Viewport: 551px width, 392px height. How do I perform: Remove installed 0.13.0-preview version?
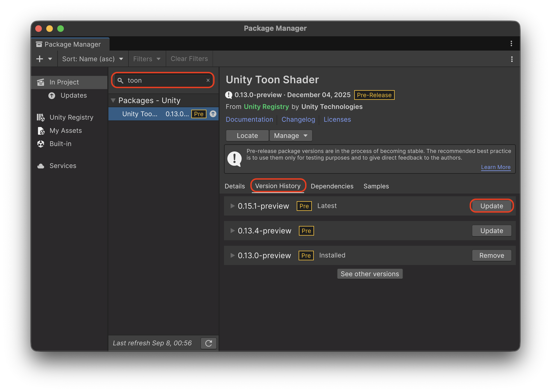coord(492,255)
